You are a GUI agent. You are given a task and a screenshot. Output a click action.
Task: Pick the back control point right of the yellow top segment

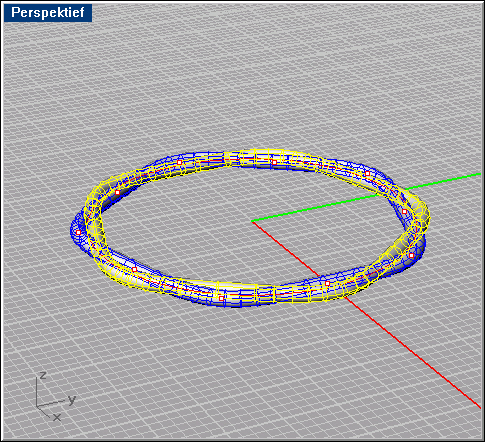pyautogui.click(x=367, y=173)
